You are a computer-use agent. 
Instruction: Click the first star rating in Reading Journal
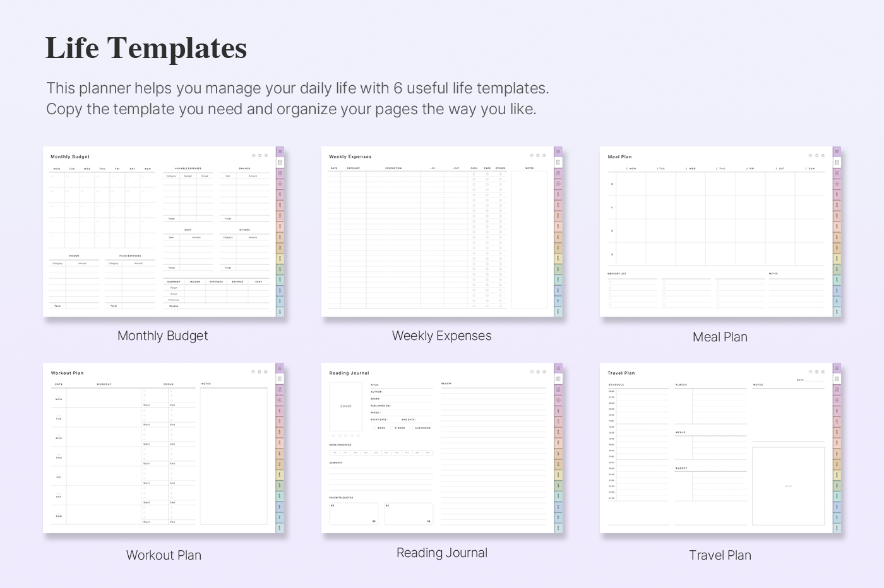point(333,436)
